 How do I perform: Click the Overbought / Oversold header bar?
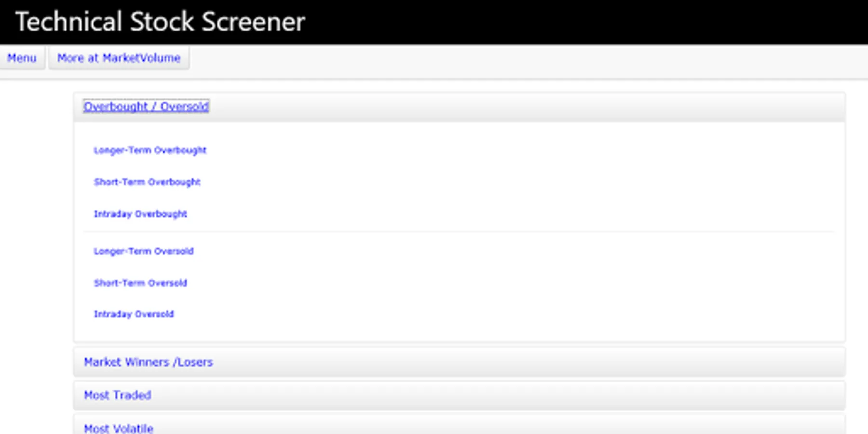(459, 107)
